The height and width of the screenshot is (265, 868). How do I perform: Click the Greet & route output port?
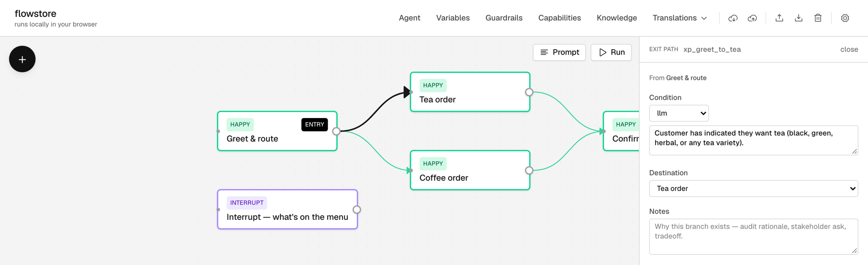pos(336,131)
